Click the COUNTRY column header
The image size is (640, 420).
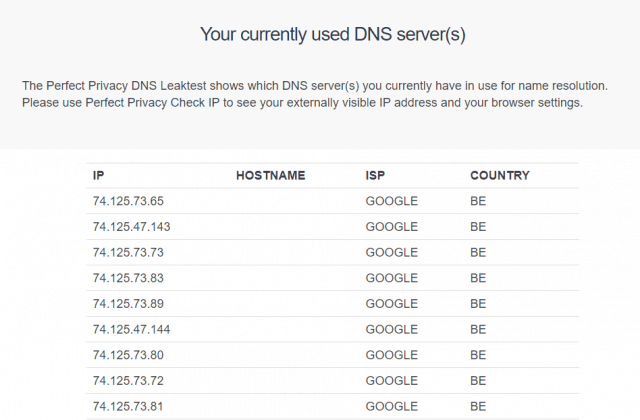click(x=500, y=176)
